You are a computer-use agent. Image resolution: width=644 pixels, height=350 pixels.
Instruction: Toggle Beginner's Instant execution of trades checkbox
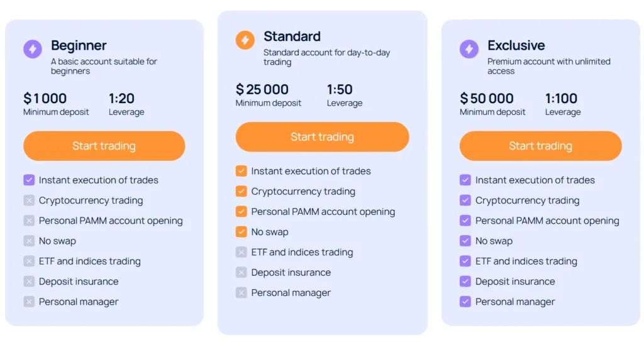pos(29,180)
